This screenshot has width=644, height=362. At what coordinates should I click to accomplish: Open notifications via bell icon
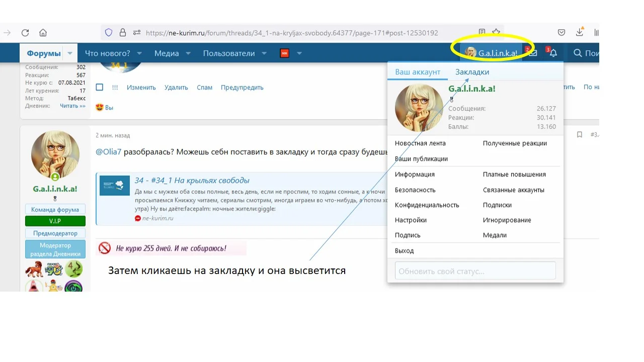tap(553, 52)
